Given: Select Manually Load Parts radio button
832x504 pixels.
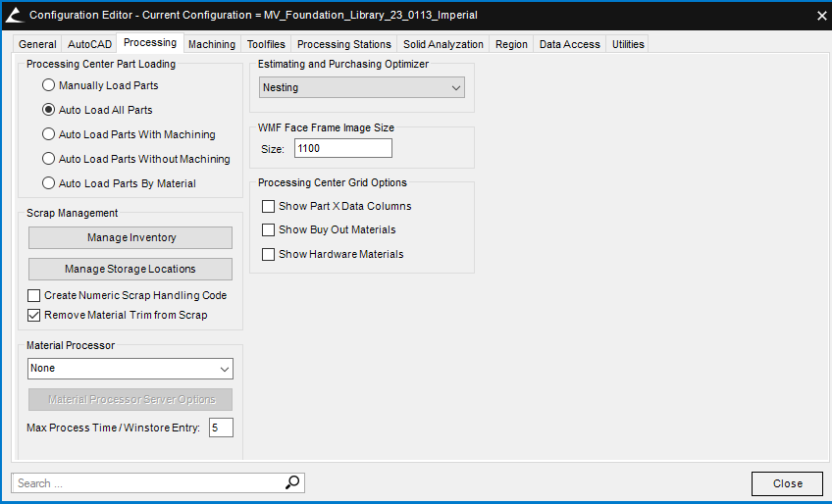Looking at the screenshot, I should coord(48,85).
